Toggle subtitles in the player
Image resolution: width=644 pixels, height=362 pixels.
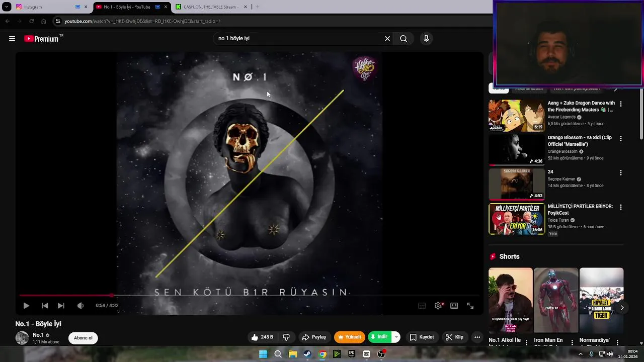tap(422, 306)
